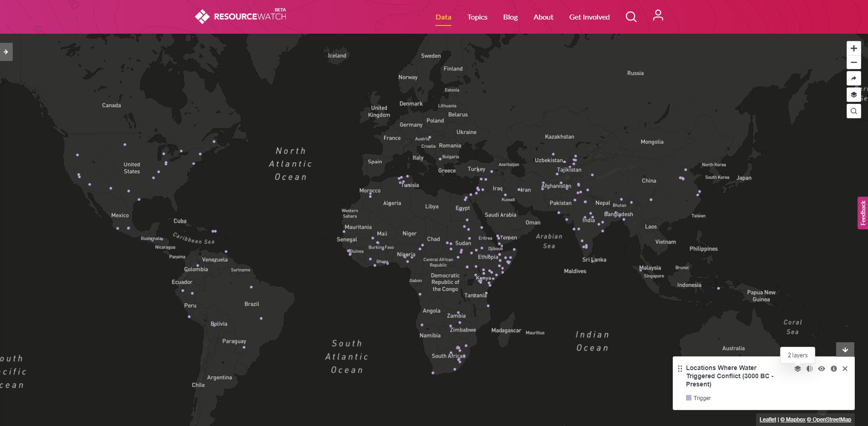The width and height of the screenshot is (868, 426).
Task: Open the basemap layers control
Action: coord(853,95)
